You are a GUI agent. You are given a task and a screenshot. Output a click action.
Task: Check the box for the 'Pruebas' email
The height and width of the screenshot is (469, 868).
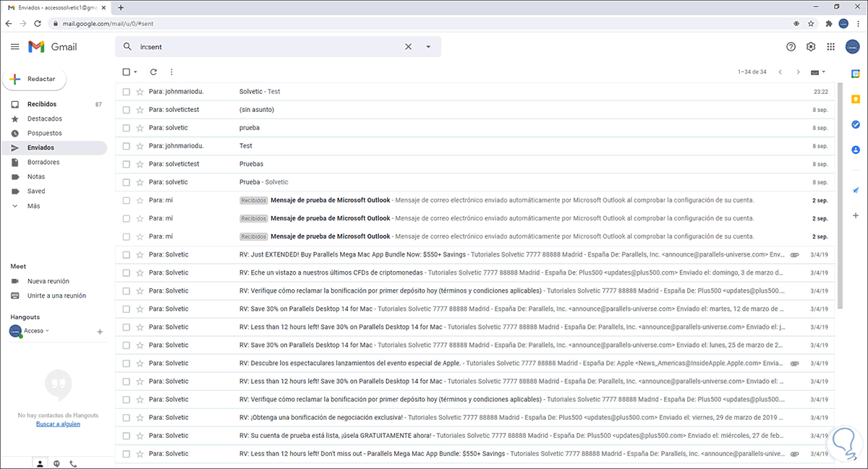126,164
